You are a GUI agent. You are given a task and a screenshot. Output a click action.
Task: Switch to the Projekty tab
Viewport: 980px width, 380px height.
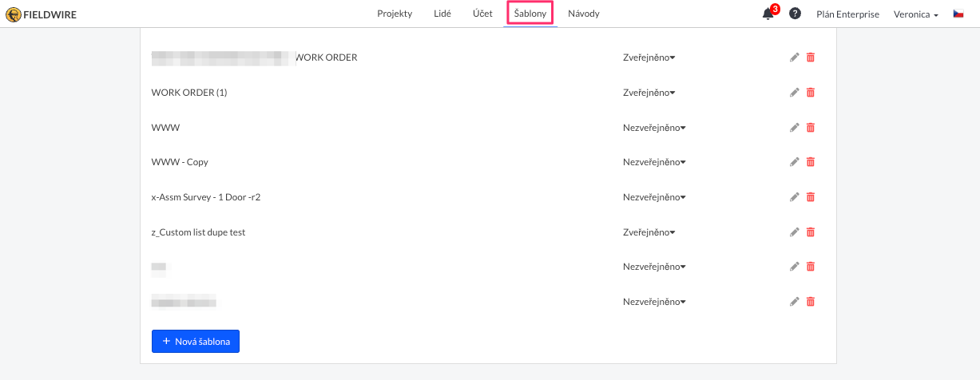pyautogui.click(x=395, y=14)
